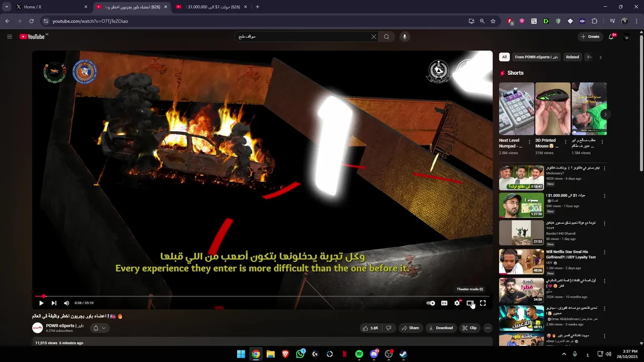Screen dimensions: 644x362
Task: Open tab search dropdown arrow
Action: pyautogui.click(x=7, y=7)
